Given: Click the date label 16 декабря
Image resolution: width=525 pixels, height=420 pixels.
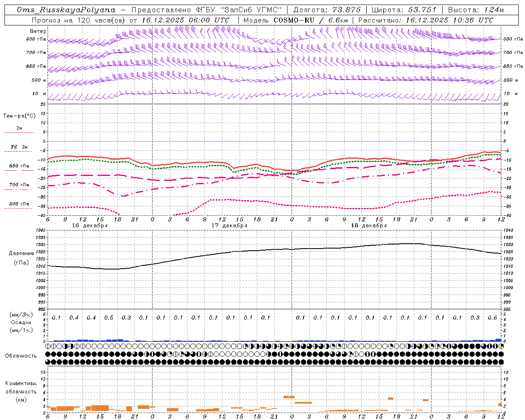Looking at the screenshot, I should tap(90, 226).
